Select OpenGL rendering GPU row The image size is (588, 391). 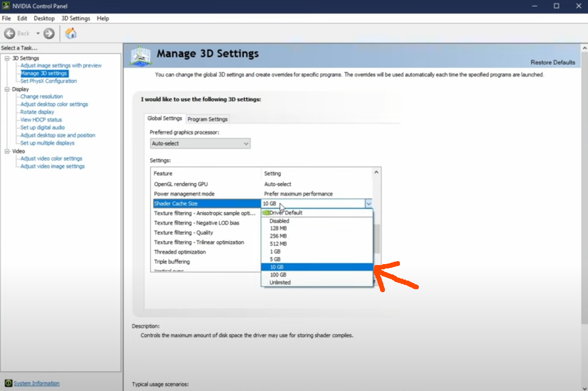point(261,184)
